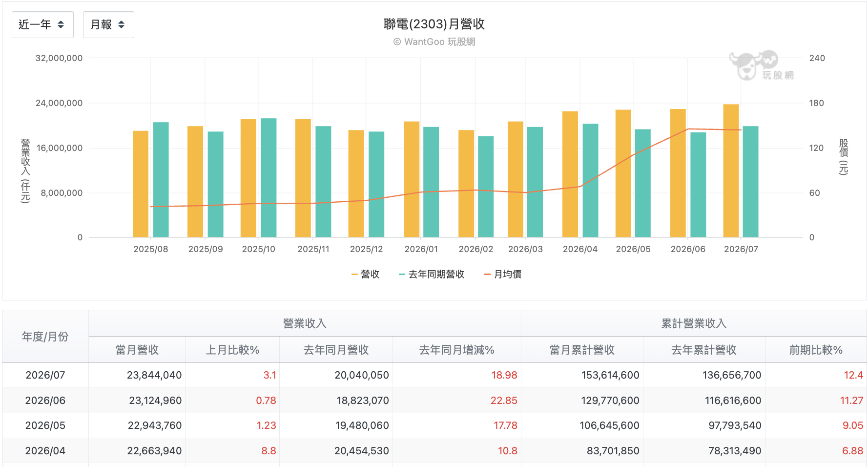Click the value 116,616,600
This screenshot has height=467, width=868.
(733, 401)
